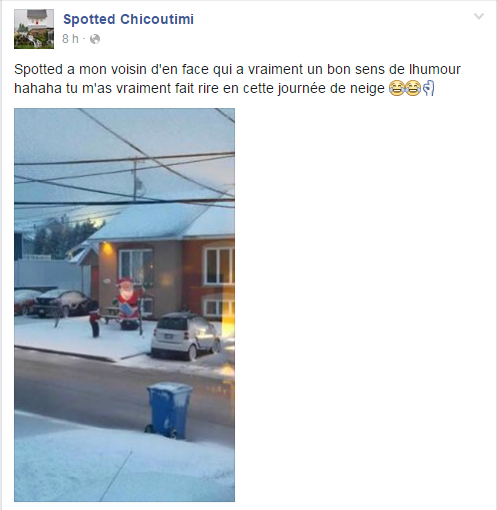
Task: Click the inflatable Santa in the photo
Action: coord(129,303)
